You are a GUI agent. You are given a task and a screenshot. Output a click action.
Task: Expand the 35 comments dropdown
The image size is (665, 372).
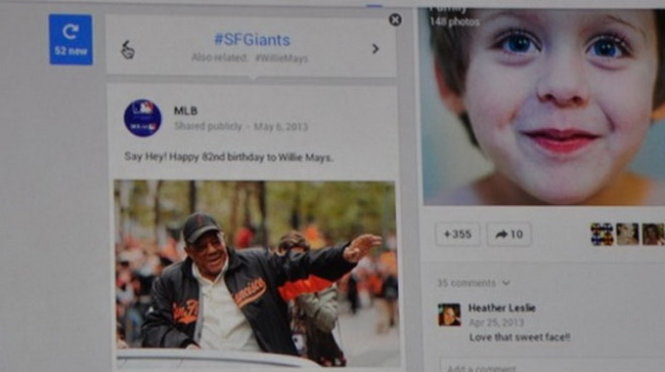(473, 283)
